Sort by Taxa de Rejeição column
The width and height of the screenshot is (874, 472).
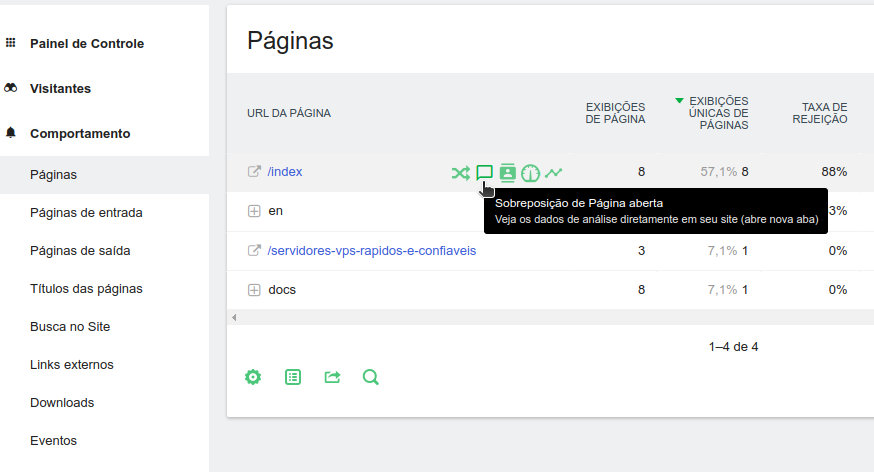click(824, 113)
